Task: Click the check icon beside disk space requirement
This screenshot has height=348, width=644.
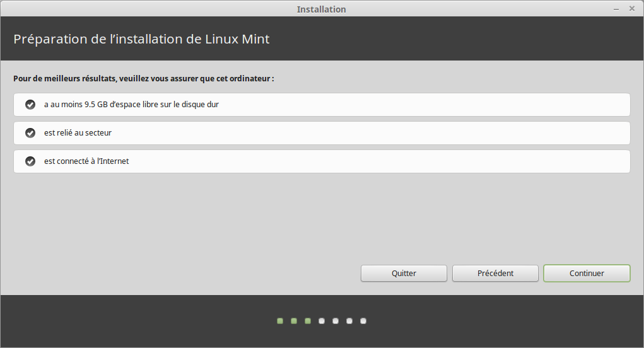Action: click(x=30, y=105)
